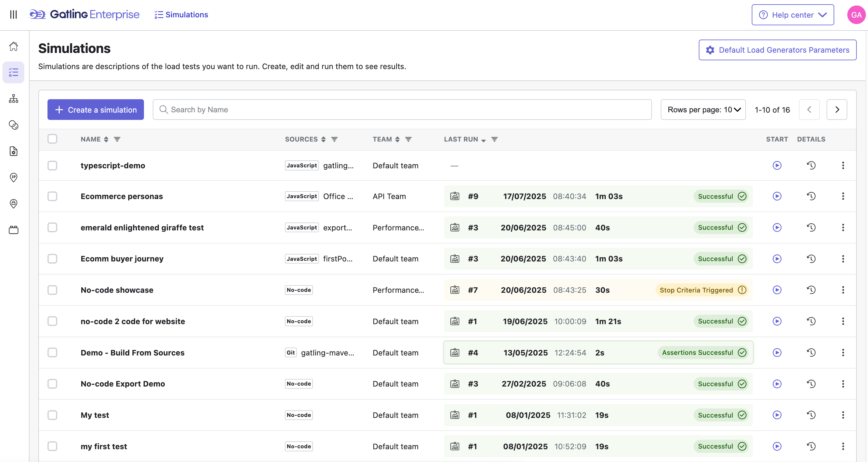Check the no-code 2 code for website checkbox
Viewport: 868px width, 462px height.
52,321
